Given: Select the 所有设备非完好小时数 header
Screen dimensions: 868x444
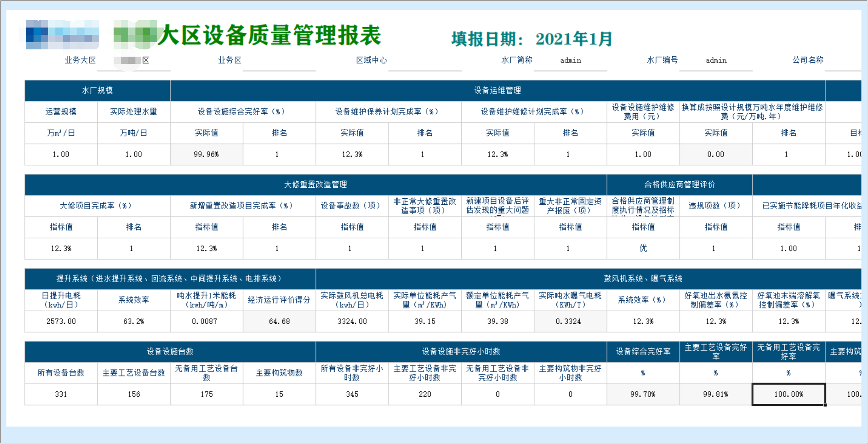Looking at the screenshot, I should pyautogui.click(x=352, y=373).
